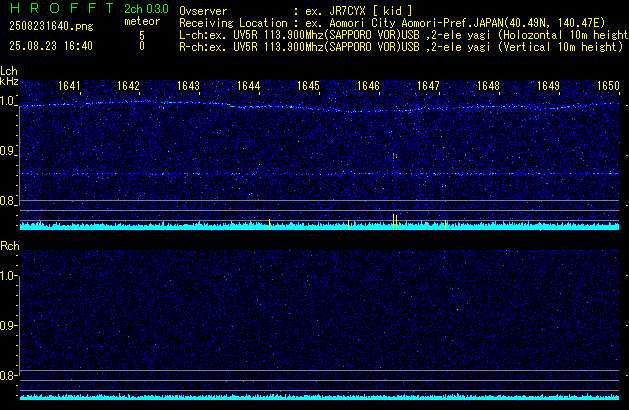Click the date stamp 25.08.23 16:40
The image size is (629, 410).
click(x=51, y=46)
